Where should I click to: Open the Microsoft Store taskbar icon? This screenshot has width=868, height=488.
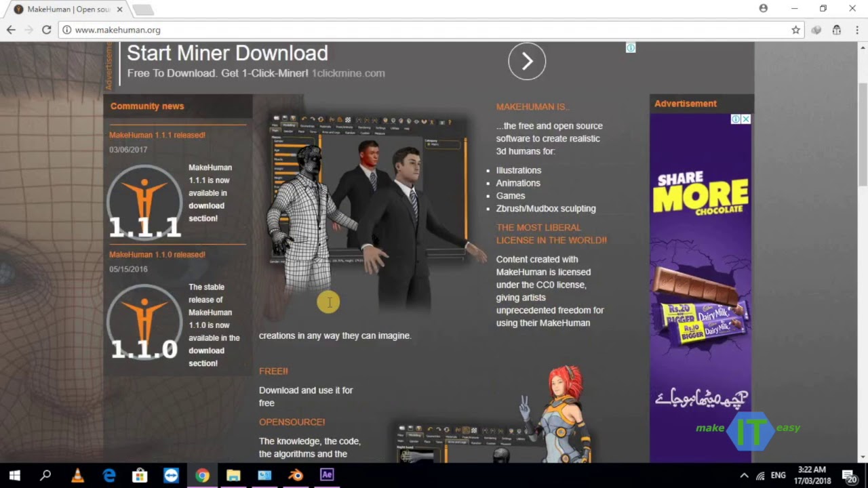click(x=140, y=475)
